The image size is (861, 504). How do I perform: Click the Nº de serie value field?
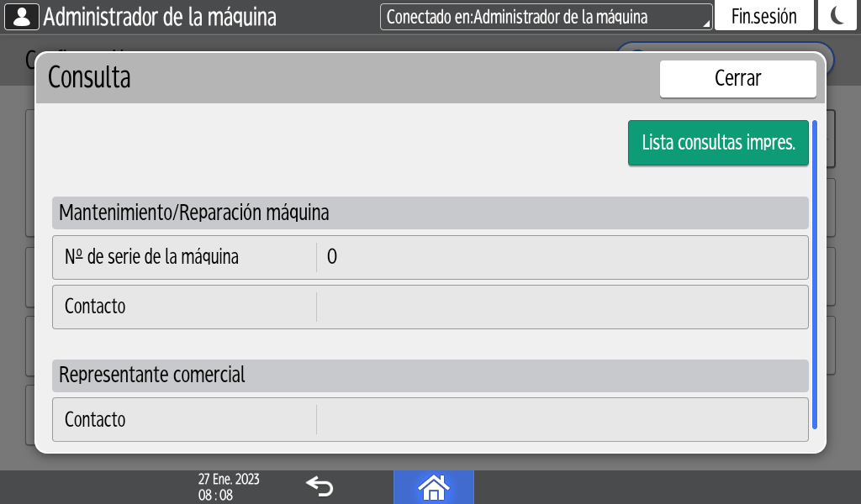coord(563,257)
